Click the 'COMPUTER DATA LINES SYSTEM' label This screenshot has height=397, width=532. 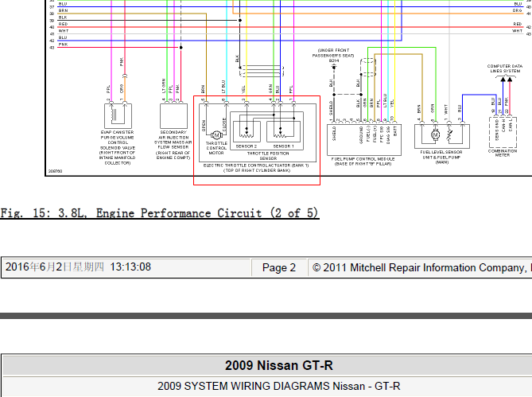click(505, 68)
